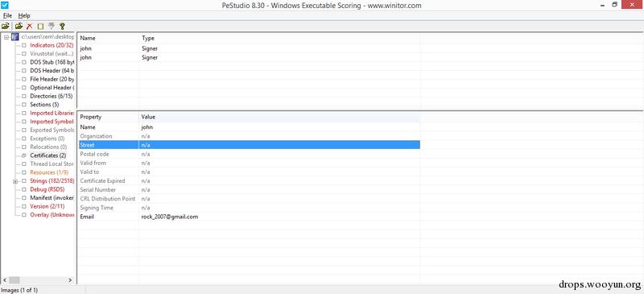Click the first open file toolbar icon
This screenshot has width=644, height=294.
pos(6,27)
